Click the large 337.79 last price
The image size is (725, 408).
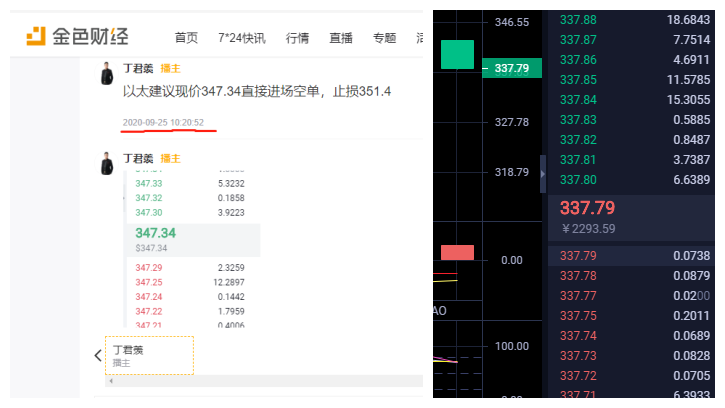[587, 208]
